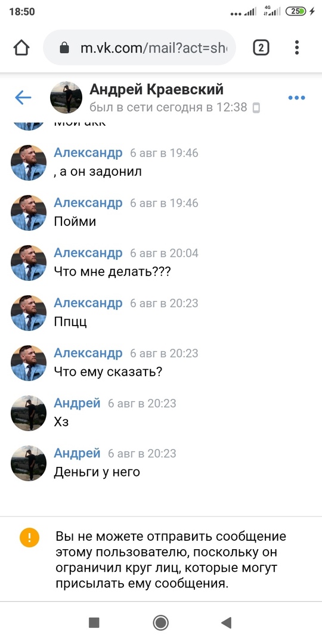Tap the Android recent apps square button
Viewport: 322px width, 644px height.
(x=94, y=623)
